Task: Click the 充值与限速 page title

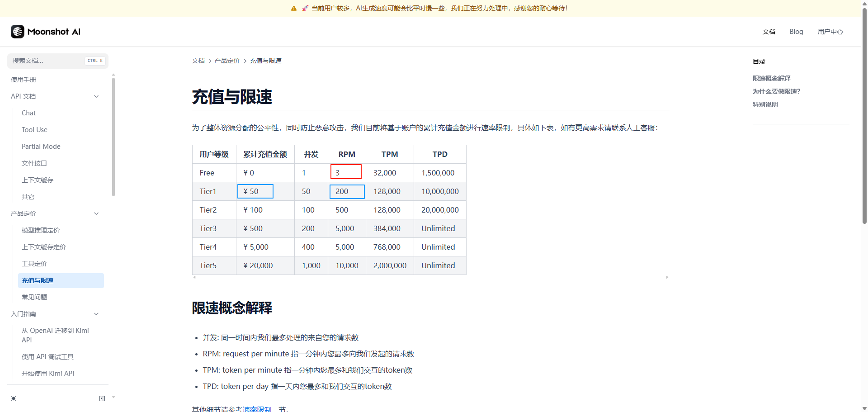Action: [232, 97]
